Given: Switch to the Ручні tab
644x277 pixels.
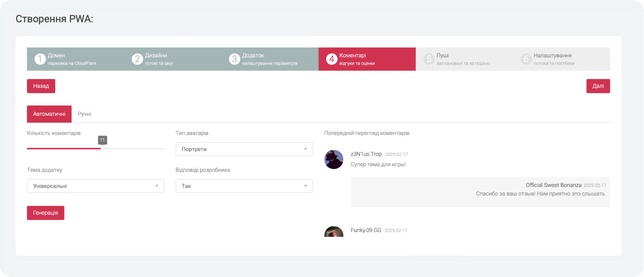Looking at the screenshot, I should (x=84, y=114).
